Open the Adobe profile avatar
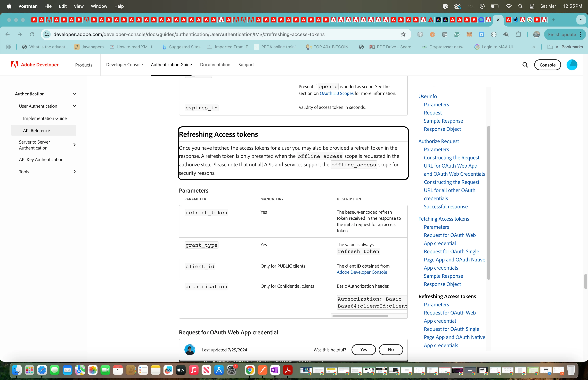The image size is (588, 380). tap(572, 65)
